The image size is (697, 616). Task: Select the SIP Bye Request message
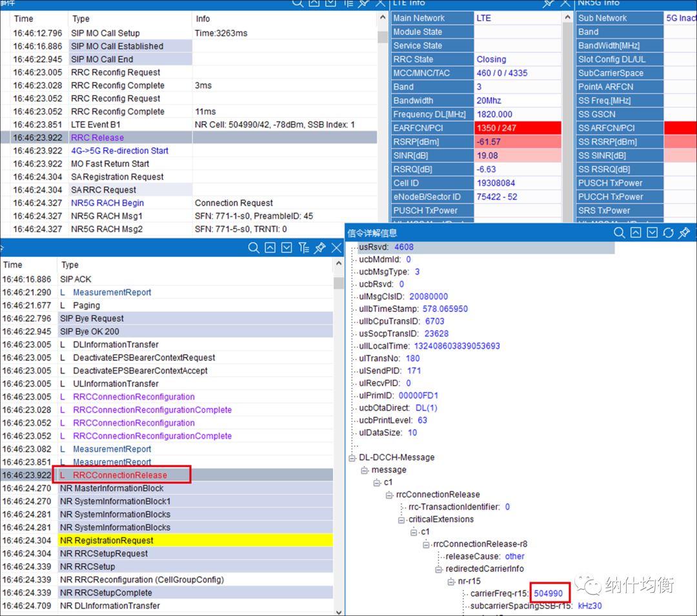point(167,318)
